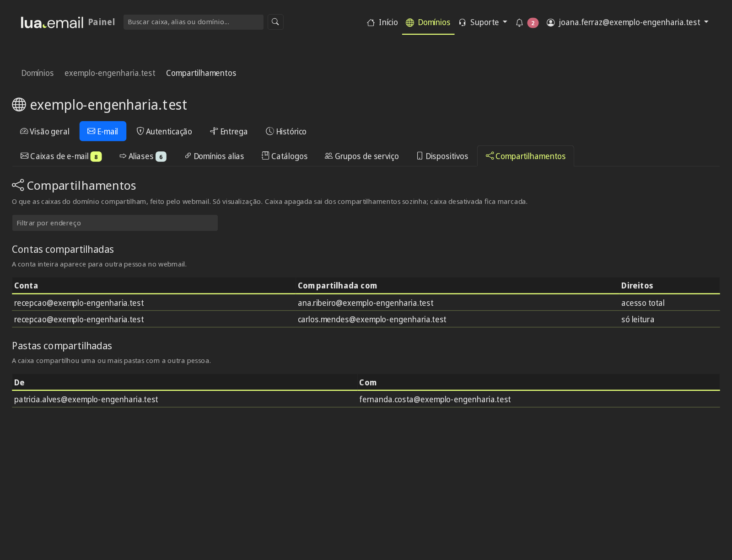This screenshot has height=560, width=732.
Task: Focus the top search box
Action: 194,22
